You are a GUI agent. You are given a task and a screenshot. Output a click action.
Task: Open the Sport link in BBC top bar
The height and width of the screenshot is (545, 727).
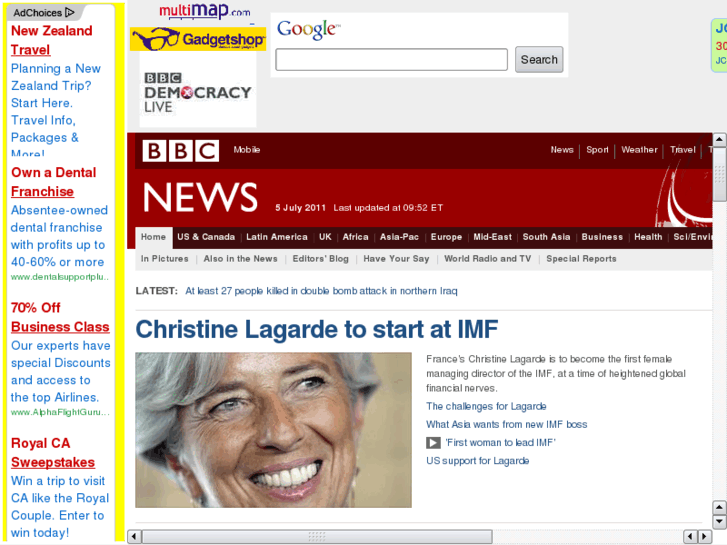(x=597, y=150)
